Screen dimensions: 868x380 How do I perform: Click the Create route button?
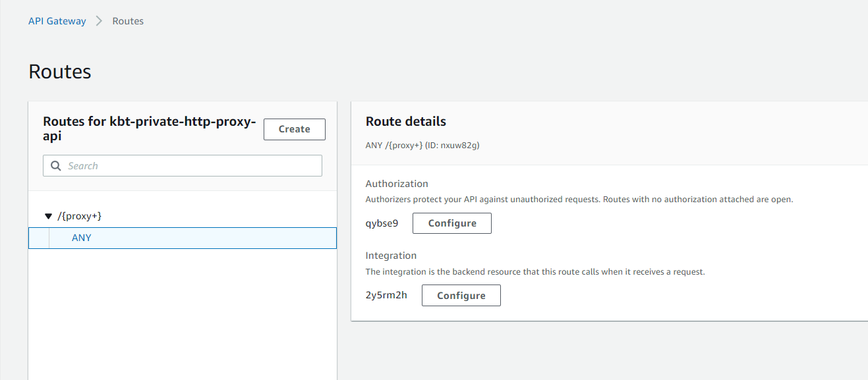tap(295, 129)
